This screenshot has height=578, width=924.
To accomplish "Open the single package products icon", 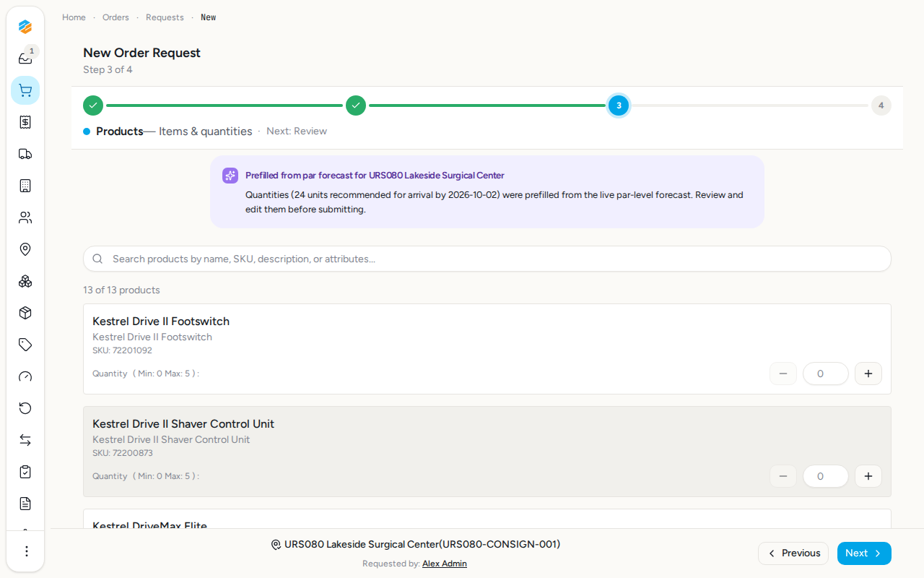I will click(x=25, y=313).
